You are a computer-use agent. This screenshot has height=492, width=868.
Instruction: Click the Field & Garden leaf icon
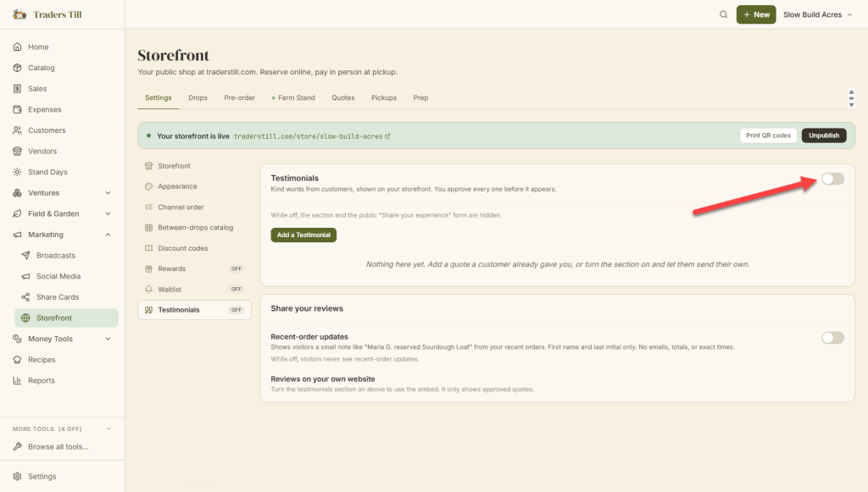coord(17,213)
